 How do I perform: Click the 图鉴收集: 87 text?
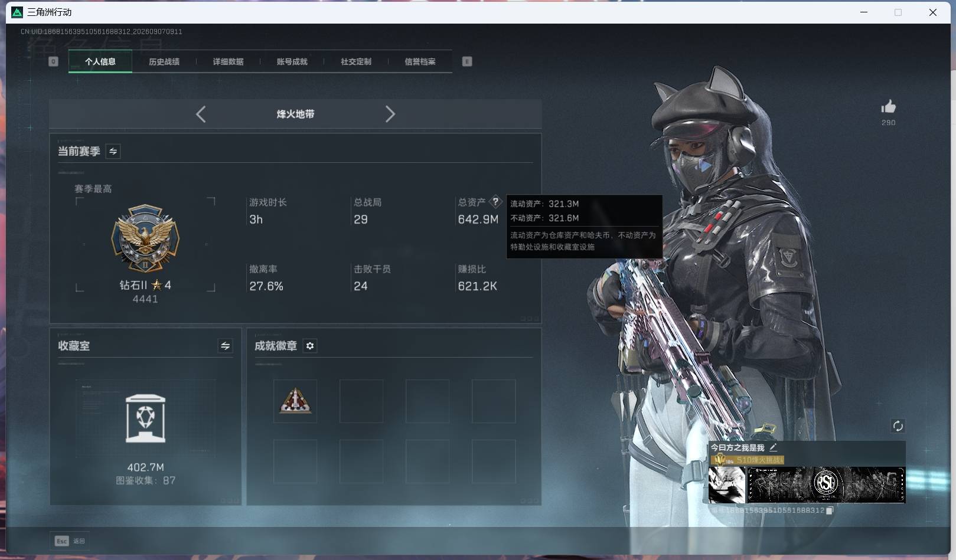[146, 480]
